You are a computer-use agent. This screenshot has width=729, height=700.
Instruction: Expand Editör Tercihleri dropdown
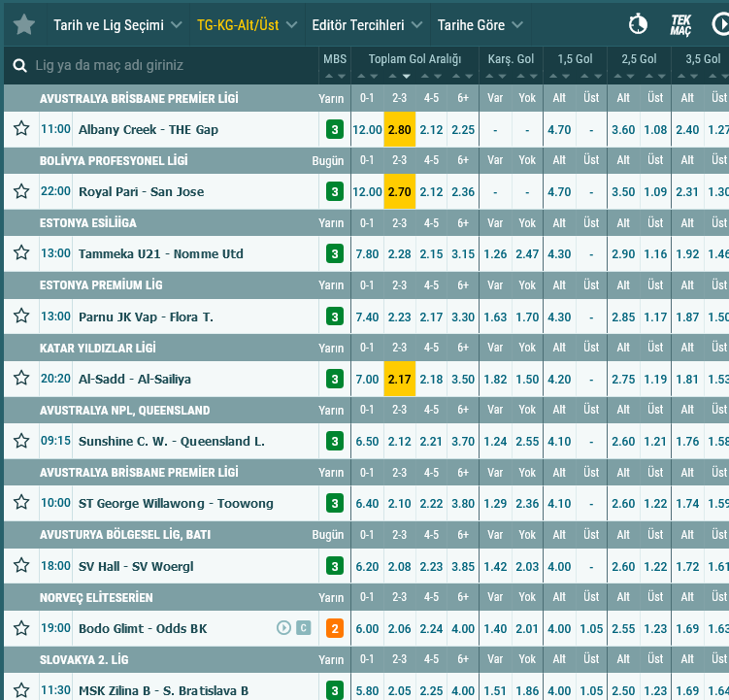pos(367,25)
